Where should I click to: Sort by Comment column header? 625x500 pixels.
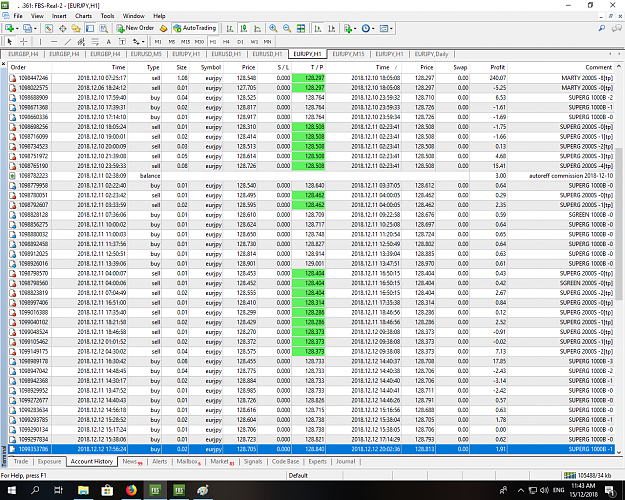click(x=561, y=67)
